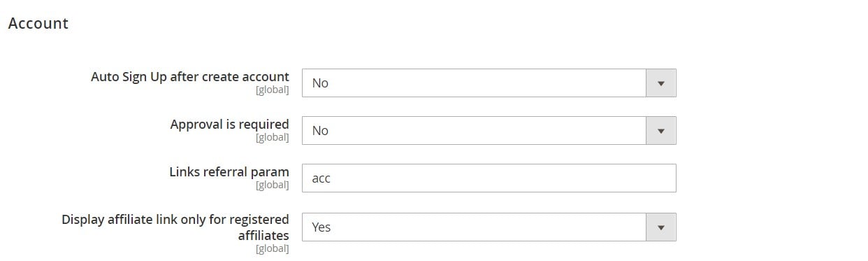Viewport: 868px width, 261px height.
Task: Open the Display affiliate link only select box
Action: pyautogui.click(x=489, y=227)
